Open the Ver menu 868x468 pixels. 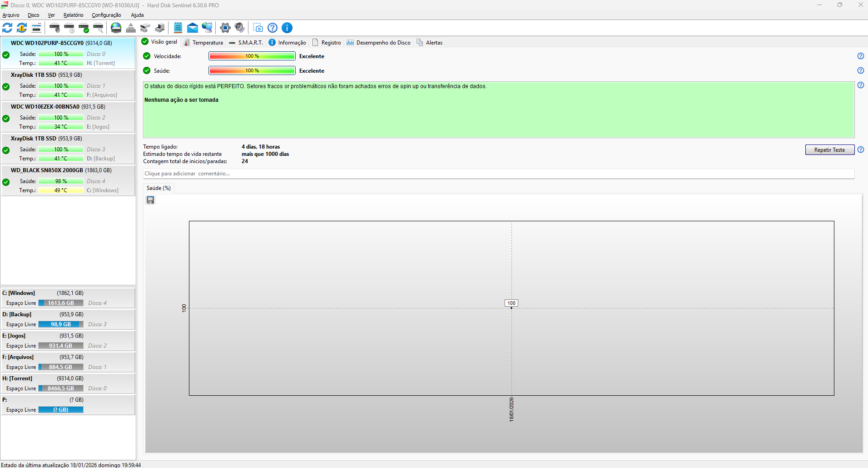[x=51, y=15]
